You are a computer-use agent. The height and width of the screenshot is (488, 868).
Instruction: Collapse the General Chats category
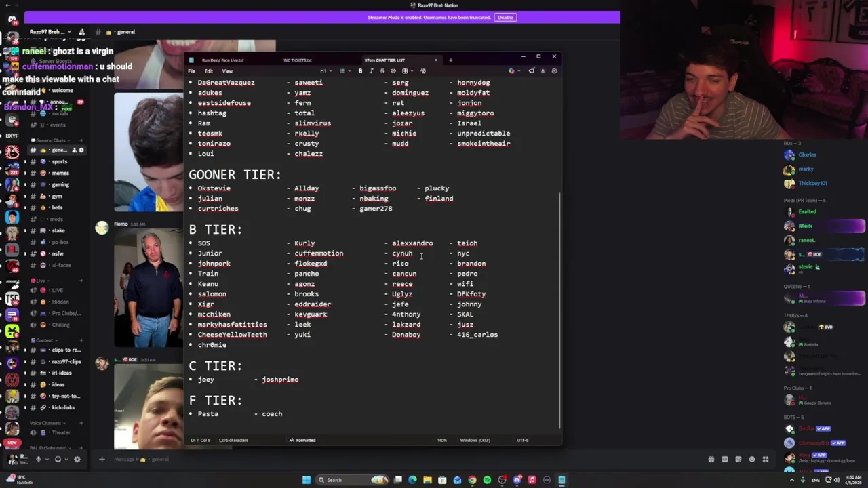pyautogui.click(x=52, y=140)
